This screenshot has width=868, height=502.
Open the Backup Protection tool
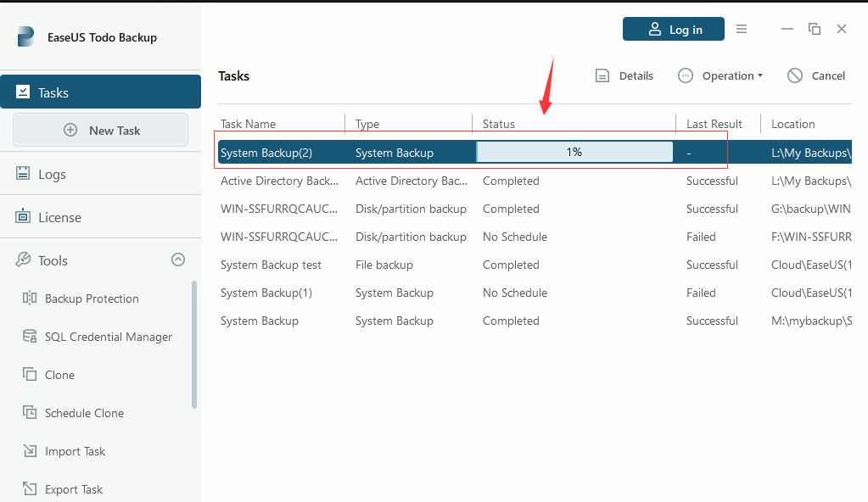click(x=92, y=298)
